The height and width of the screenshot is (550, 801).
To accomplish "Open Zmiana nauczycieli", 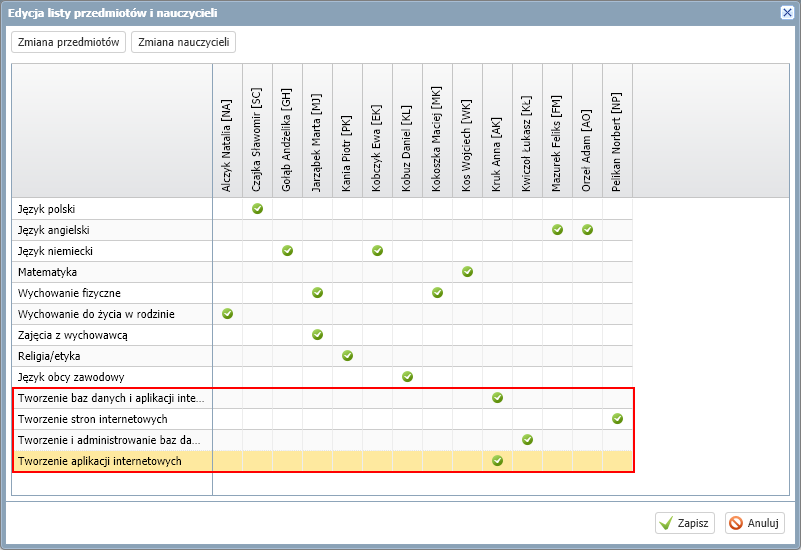I will click(x=183, y=42).
